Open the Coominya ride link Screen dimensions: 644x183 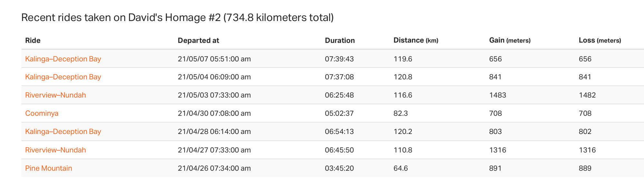(x=42, y=114)
